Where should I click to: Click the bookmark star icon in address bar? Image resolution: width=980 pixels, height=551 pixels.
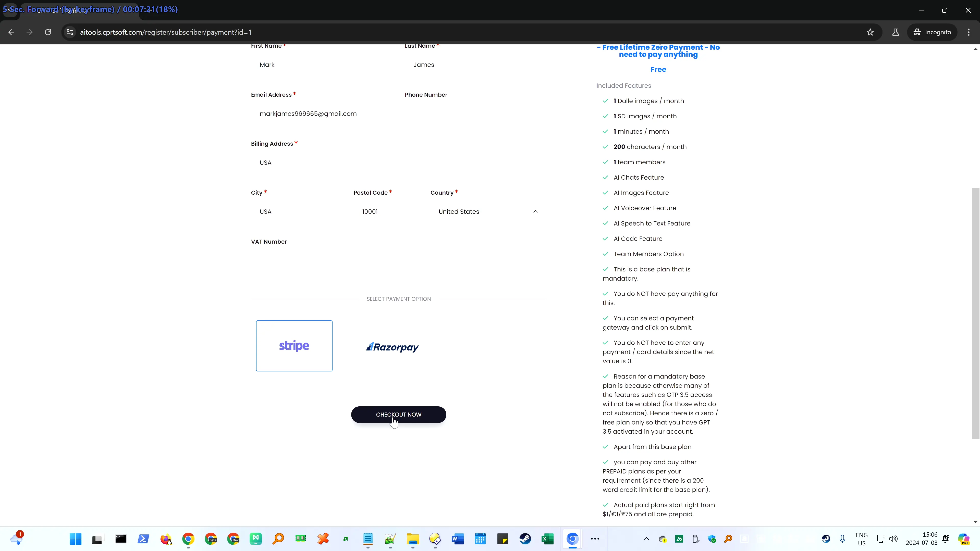(x=870, y=32)
